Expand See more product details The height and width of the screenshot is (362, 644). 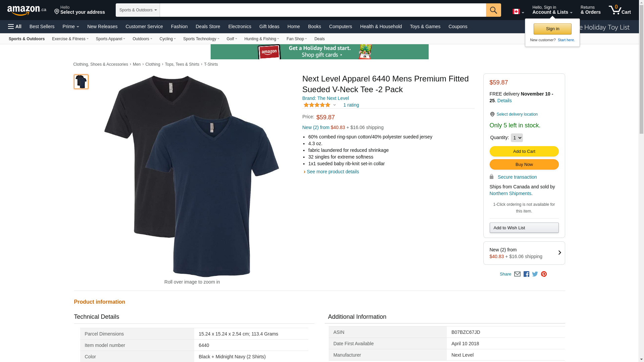(332, 172)
